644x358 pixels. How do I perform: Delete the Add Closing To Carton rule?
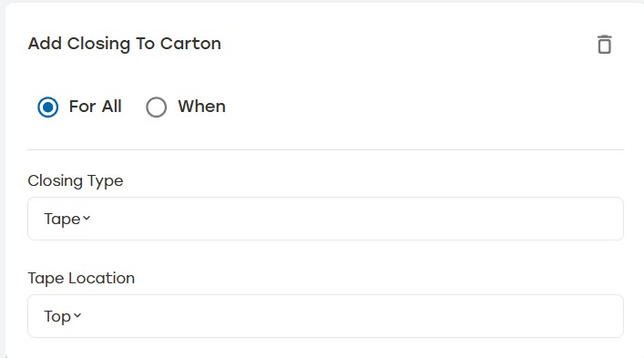[604, 45]
